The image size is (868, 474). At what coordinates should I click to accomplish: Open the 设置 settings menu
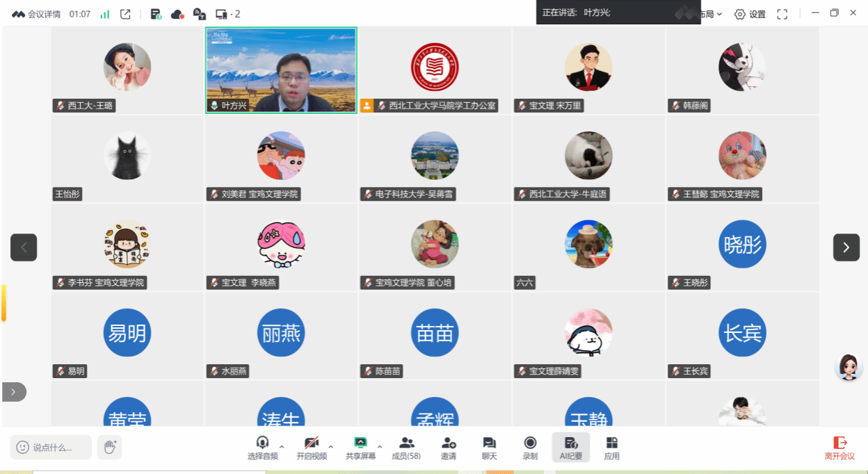click(x=750, y=14)
